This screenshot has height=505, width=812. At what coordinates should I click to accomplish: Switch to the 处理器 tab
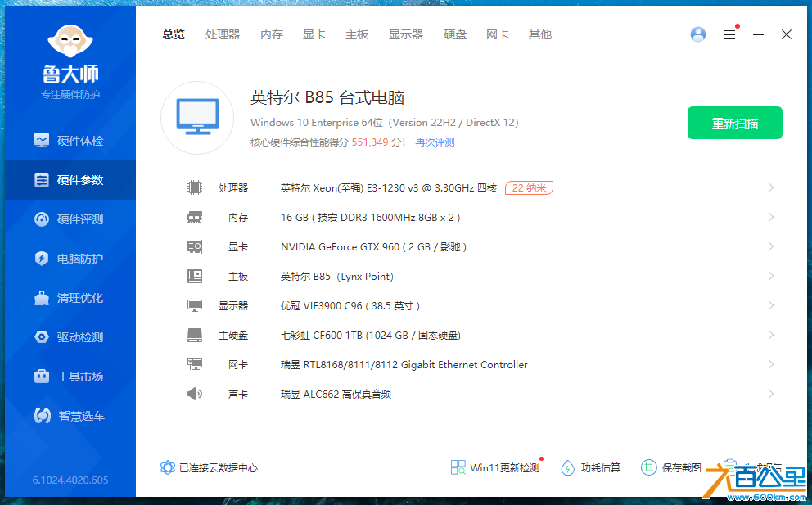223,34
